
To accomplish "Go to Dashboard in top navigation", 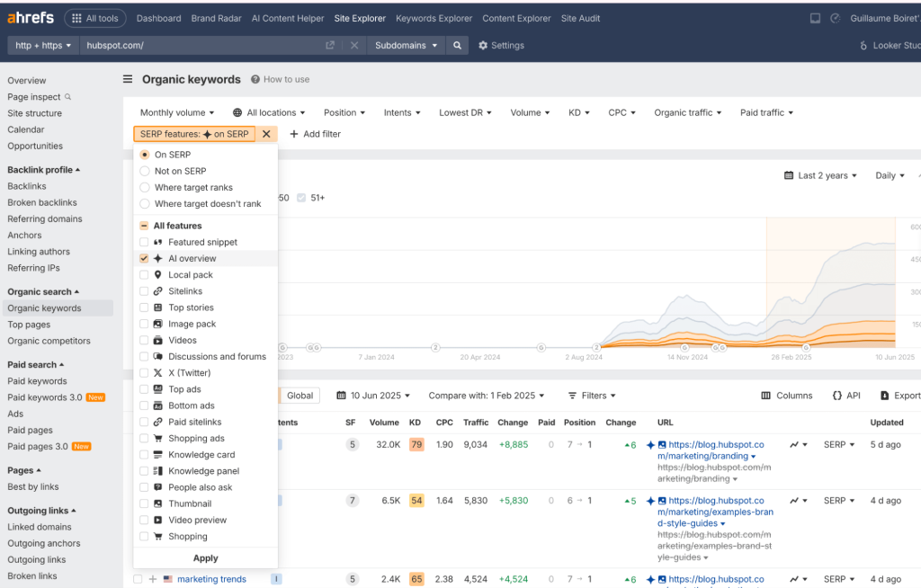I will (x=158, y=18).
